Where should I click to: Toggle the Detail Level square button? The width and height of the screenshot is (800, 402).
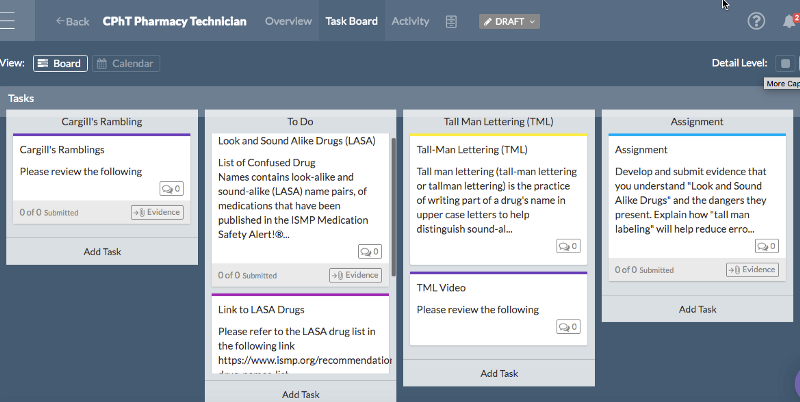point(786,64)
